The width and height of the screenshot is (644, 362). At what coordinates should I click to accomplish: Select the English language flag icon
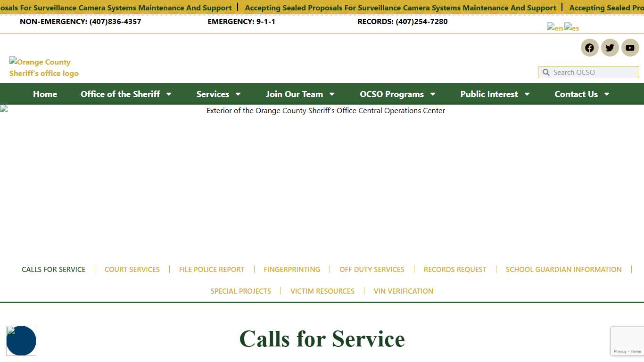click(554, 27)
